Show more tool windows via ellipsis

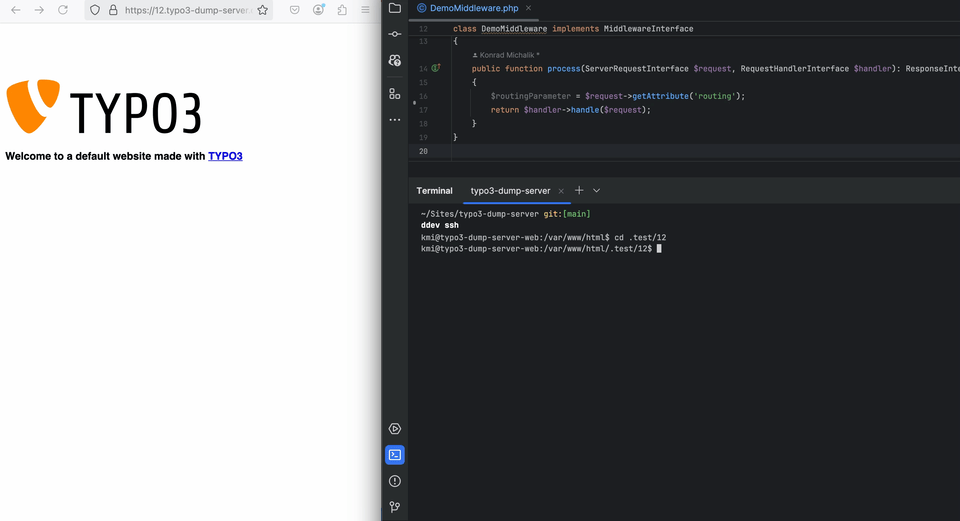(x=395, y=119)
